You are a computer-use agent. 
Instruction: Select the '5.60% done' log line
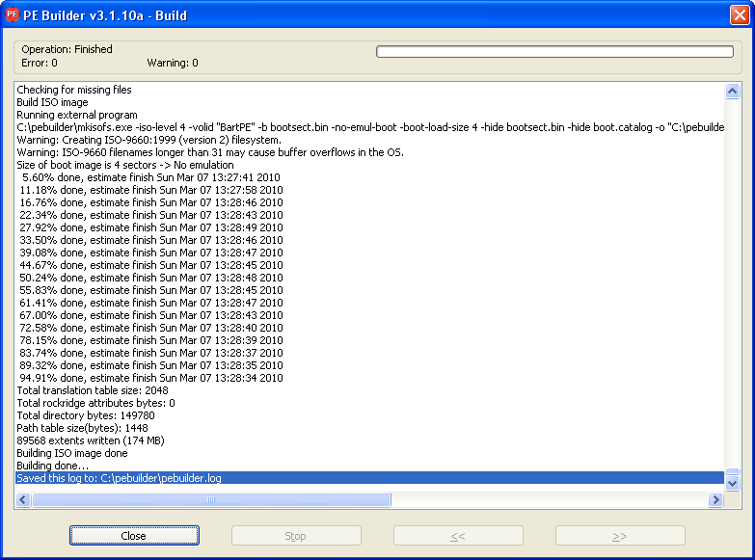coord(370,177)
